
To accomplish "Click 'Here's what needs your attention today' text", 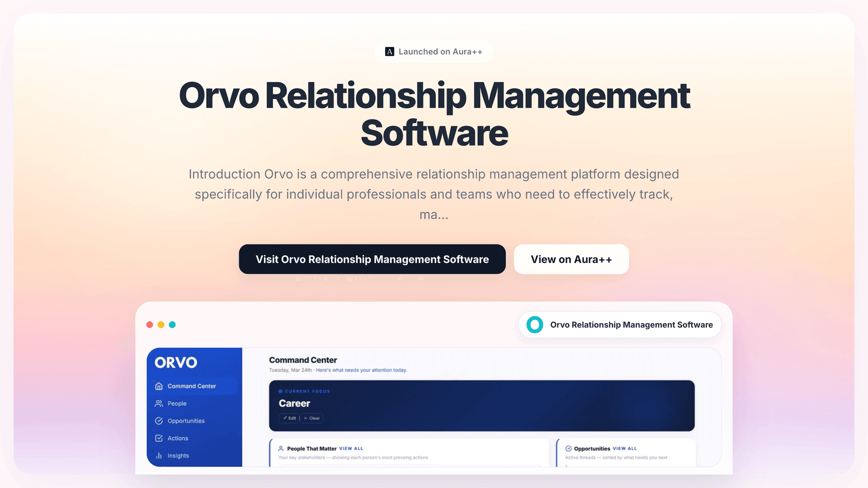I will (x=362, y=370).
